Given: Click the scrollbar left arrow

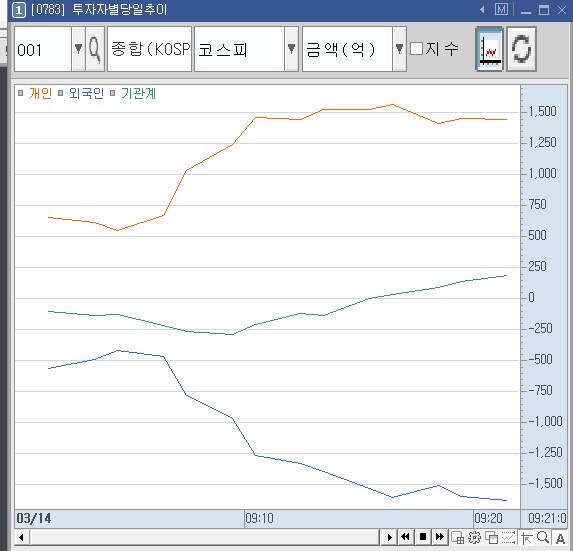Looking at the screenshot, I should tap(22, 537).
